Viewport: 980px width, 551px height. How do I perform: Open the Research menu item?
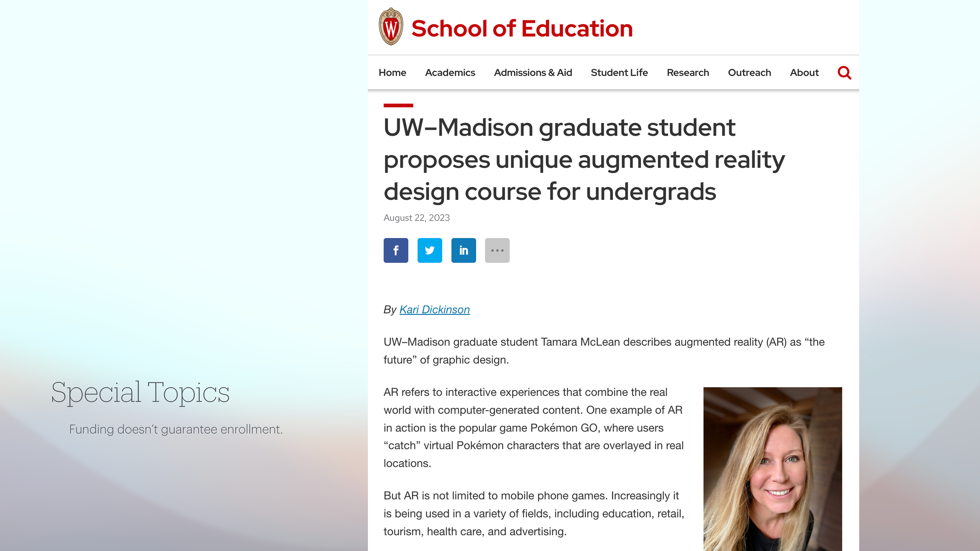click(688, 73)
